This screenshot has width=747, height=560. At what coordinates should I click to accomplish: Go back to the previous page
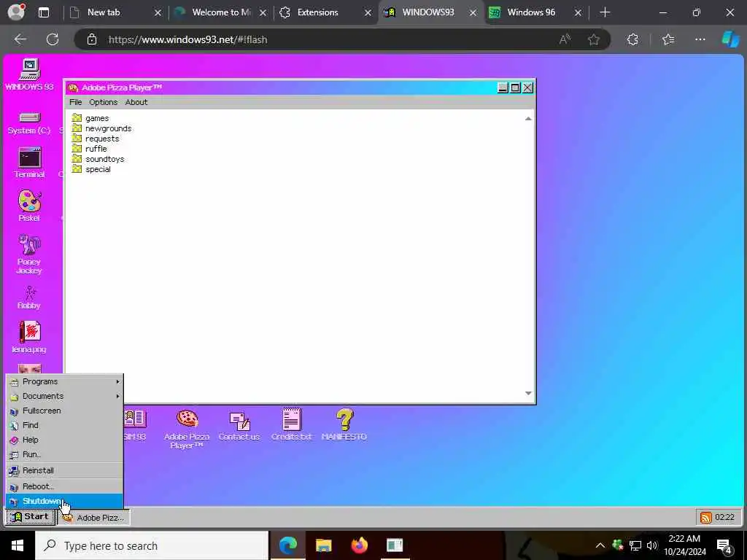[x=20, y=39]
